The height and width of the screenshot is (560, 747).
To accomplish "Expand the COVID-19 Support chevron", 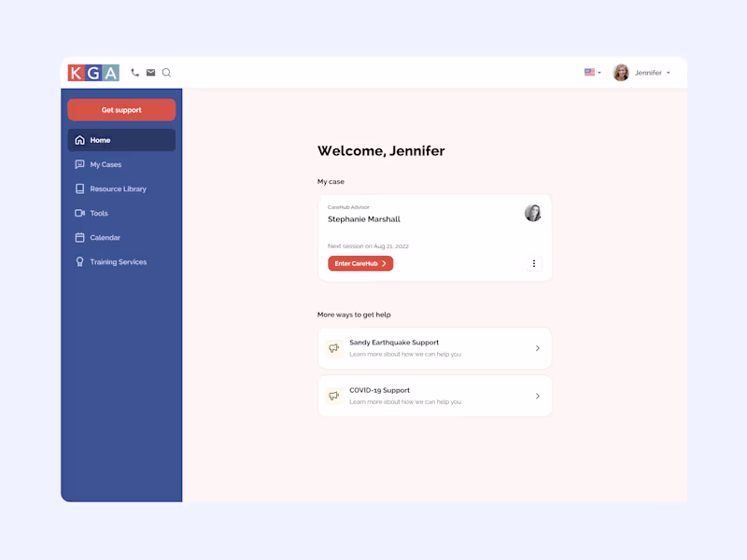I will (x=537, y=396).
